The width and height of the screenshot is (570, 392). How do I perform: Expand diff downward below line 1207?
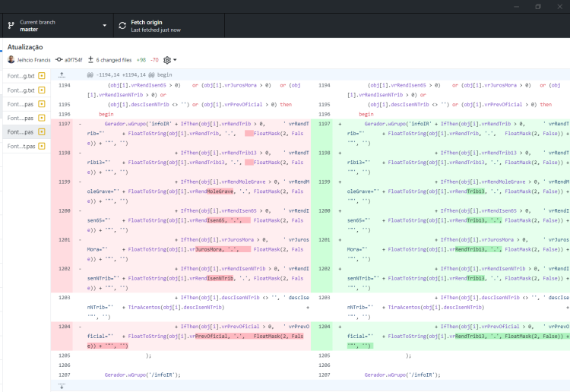click(62, 386)
